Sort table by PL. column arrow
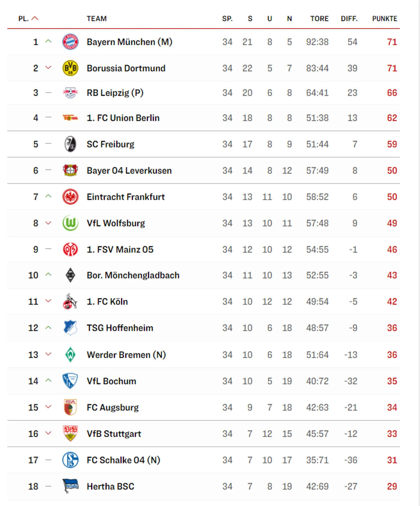Viewport: 420px width, 506px height. pos(35,18)
